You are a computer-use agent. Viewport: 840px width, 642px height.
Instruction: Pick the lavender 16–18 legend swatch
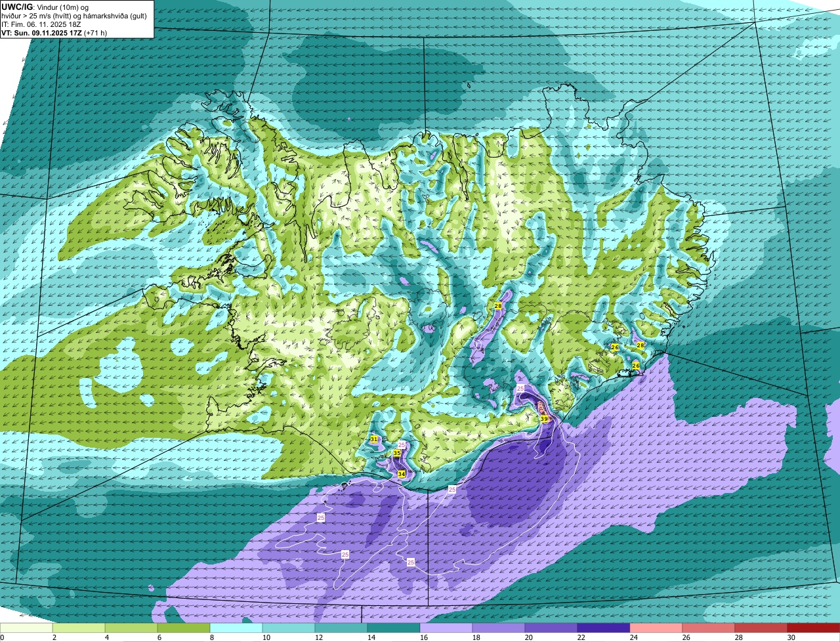446,628
